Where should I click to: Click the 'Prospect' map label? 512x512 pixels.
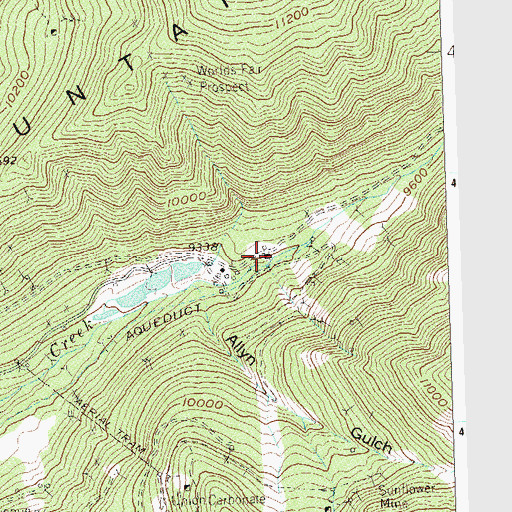pos(224,87)
